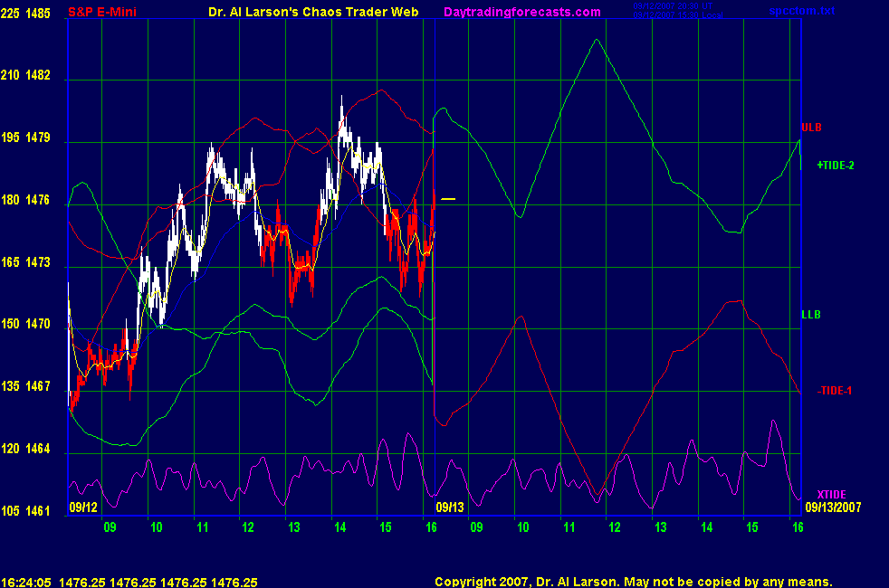Click the Copyright 2007 Dr. Al Larson notice
Image resolution: width=889 pixels, height=588 pixels.
point(634,582)
